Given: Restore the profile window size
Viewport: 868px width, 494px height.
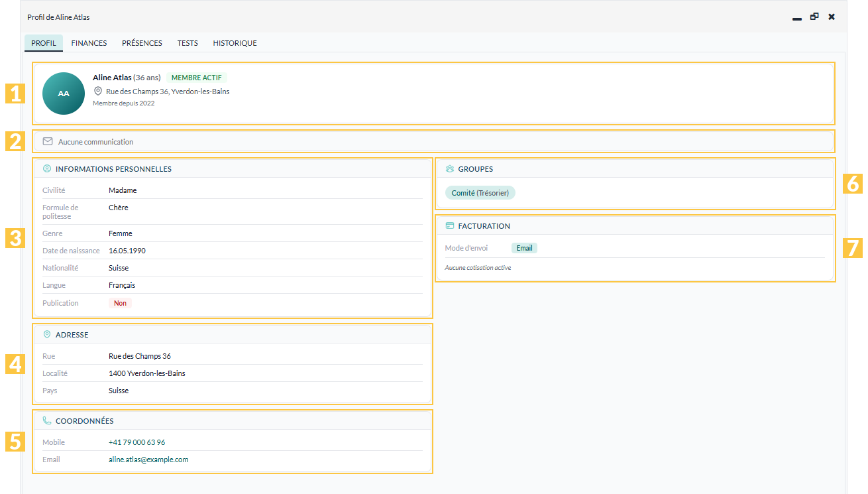Looking at the screenshot, I should (x=814, y=17).
